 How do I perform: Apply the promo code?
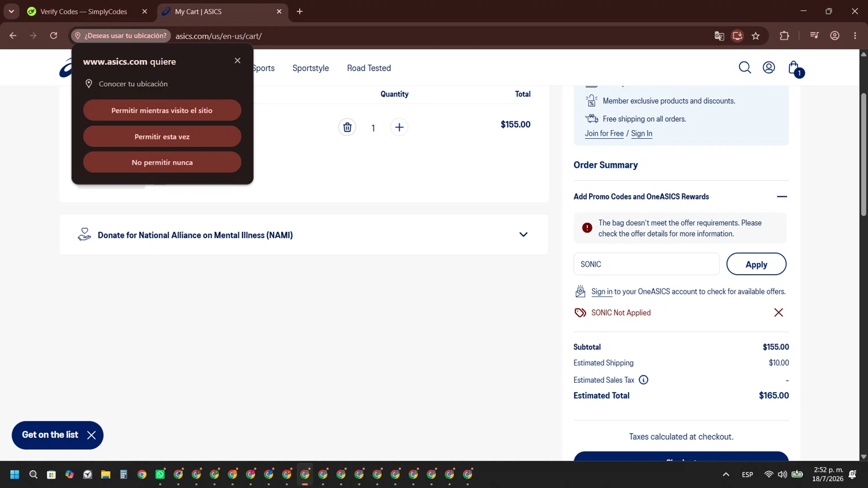[x=756, y=264]
